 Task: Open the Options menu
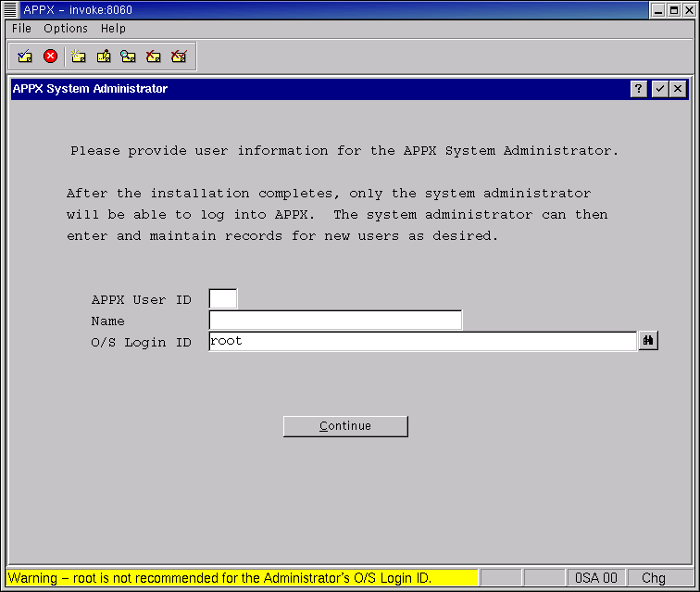[x=66, y=29]
